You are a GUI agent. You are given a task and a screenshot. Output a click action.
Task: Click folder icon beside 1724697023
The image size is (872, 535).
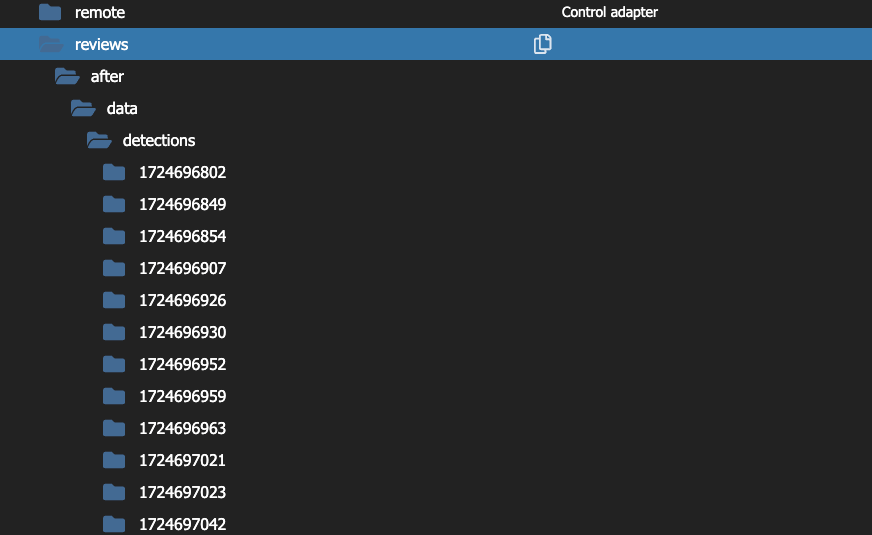[x=114, y=492]
